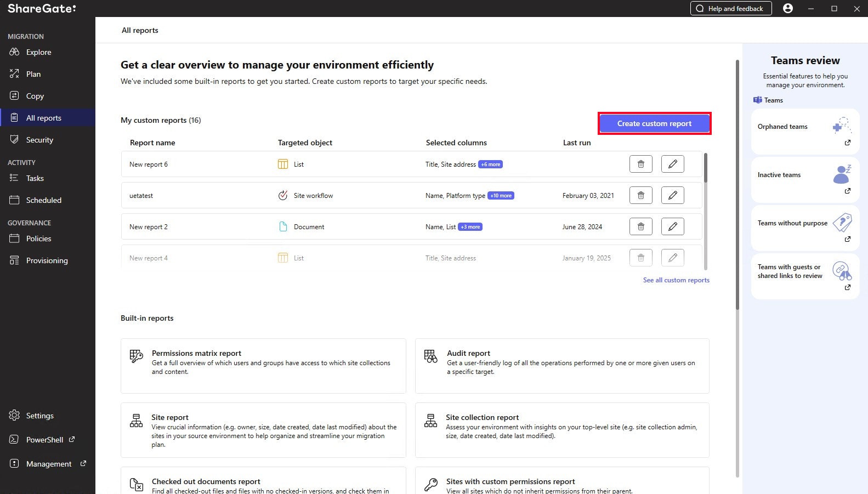Open the Site report card

(263, 430)
